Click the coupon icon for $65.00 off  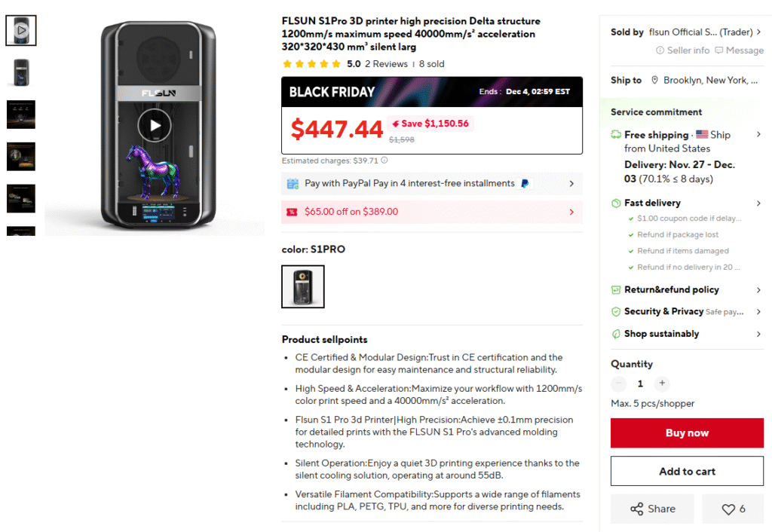click(x=292, y=212)
